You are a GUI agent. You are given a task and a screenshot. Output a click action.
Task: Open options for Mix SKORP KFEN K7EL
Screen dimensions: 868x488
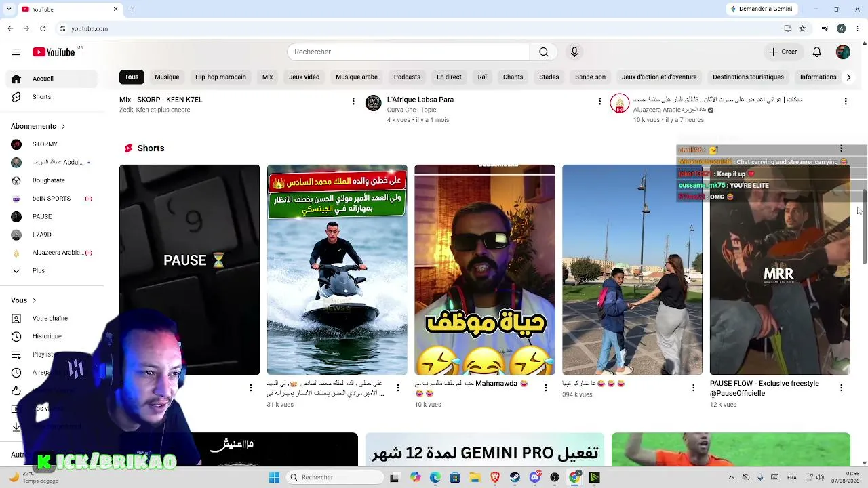353,101
